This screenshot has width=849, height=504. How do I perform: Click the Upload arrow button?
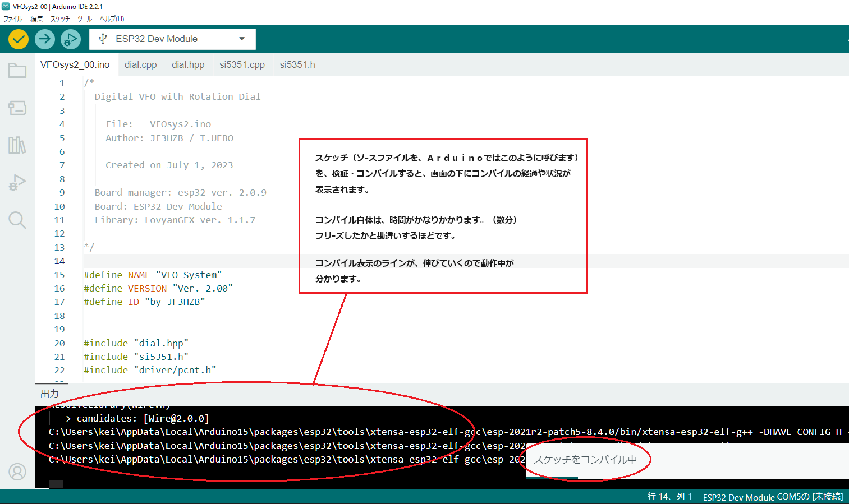point(45,39)
